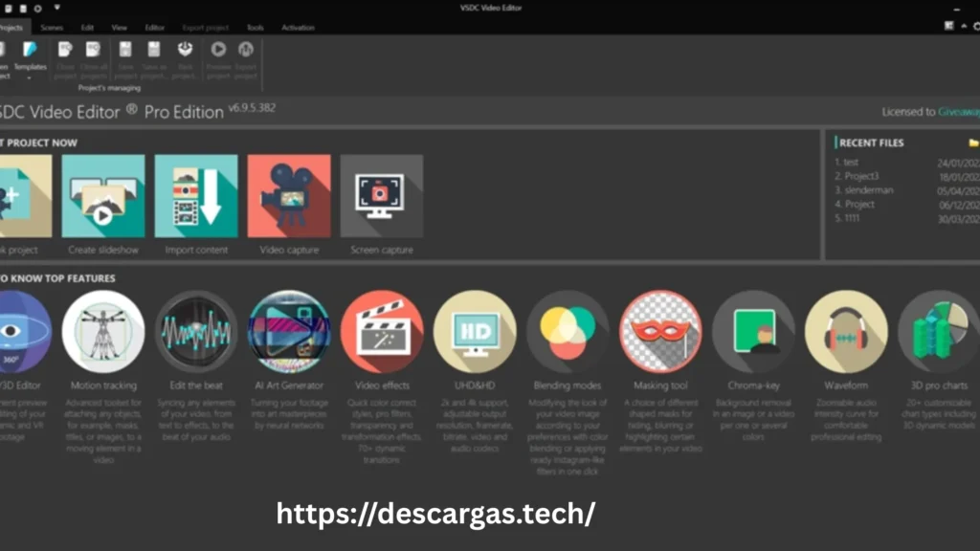The width and height of the screenshot is (980, 551).
Task: Collapse the ribbon with the up arrow
Action: (964, 26)
